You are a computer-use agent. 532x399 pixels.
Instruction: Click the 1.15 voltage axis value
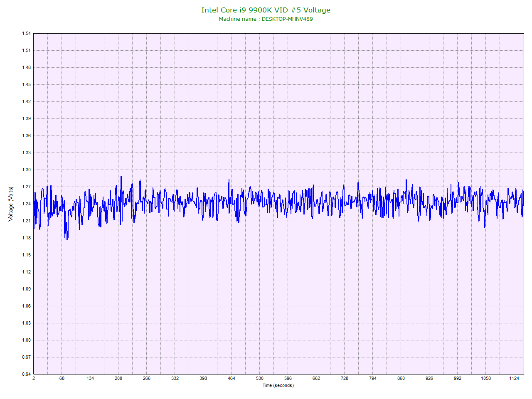point(27,255)
